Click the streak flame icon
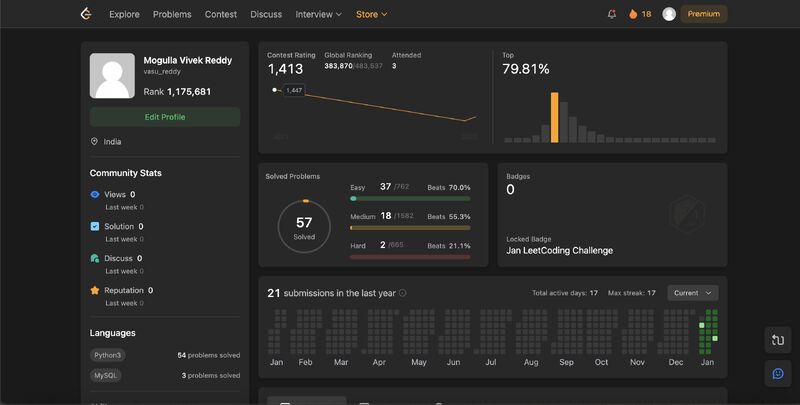Image resolution: width=800 pixels, height=405 pixels. 633,14
